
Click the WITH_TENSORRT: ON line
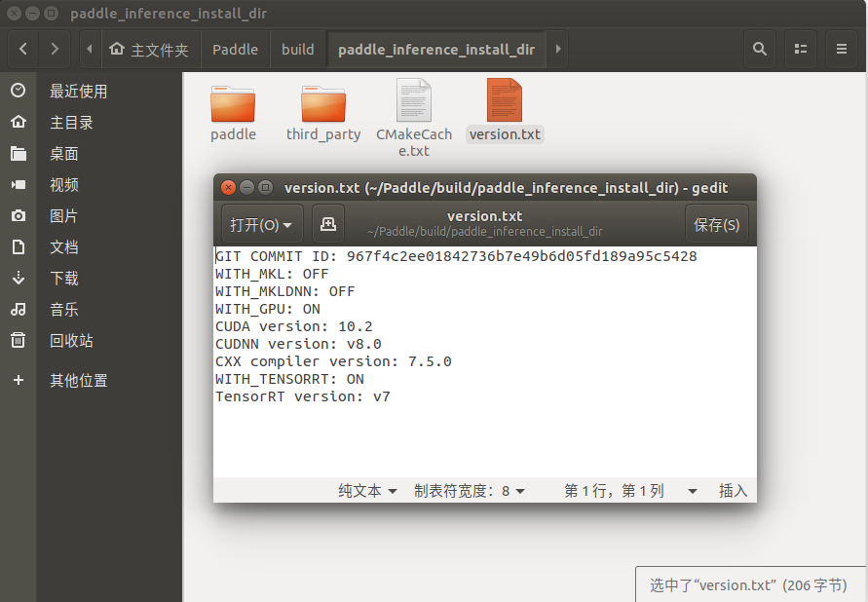click(x=289, y=379)
